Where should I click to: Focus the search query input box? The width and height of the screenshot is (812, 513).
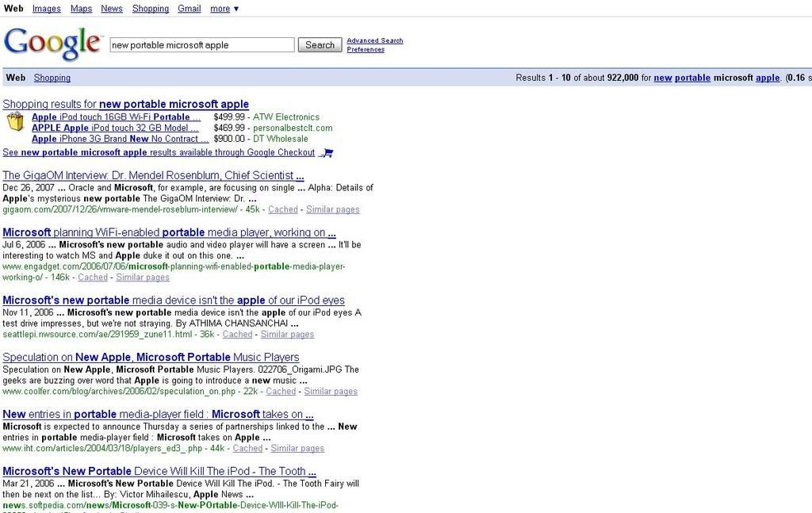point(202,45)
